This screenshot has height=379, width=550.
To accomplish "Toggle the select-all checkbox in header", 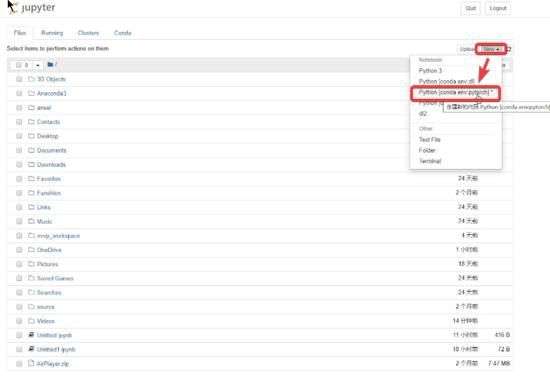I will pyautogui.click(x=19, y=65).
